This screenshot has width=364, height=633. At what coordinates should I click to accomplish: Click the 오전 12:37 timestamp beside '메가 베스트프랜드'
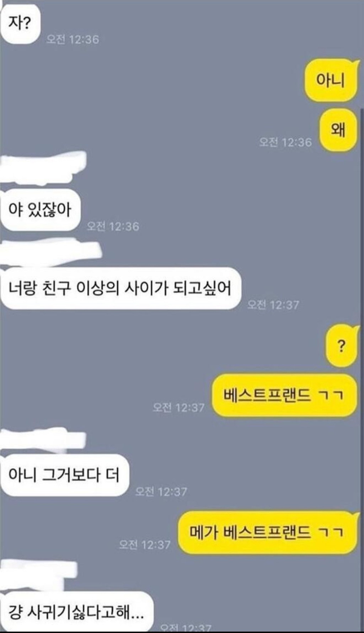point(145,545)
